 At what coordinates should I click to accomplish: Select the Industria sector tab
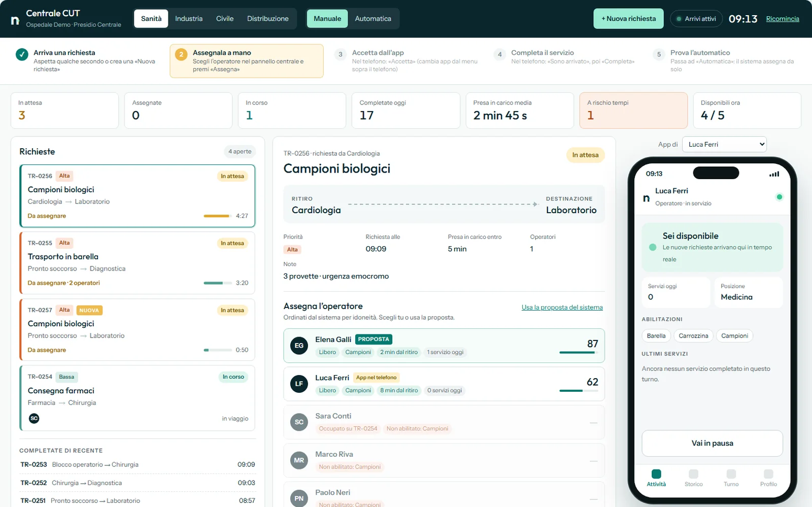pyautogui.click(x=189, y=19)
